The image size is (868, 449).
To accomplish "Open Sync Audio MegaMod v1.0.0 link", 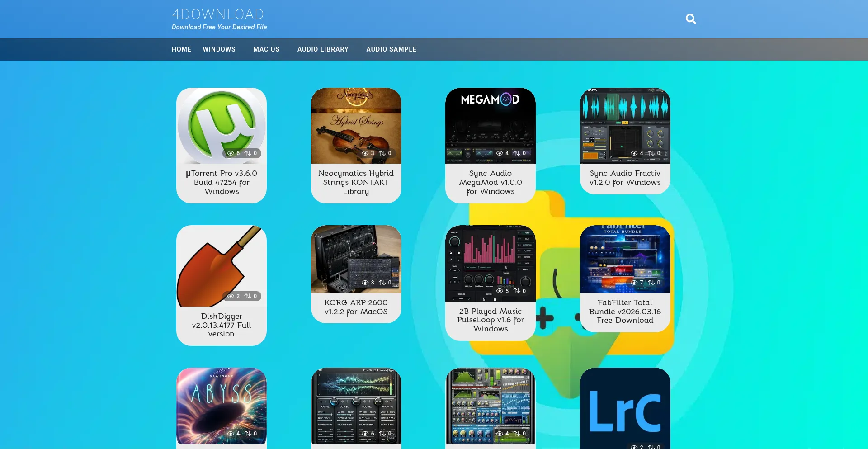I will [491, 182].
